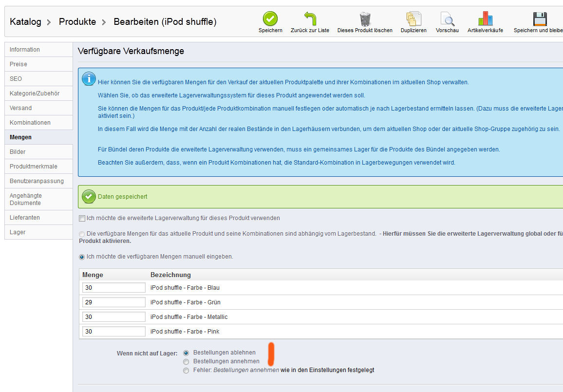
Task: Go back via Zurück zur Liste arrow icon
Action: (310, 19)
